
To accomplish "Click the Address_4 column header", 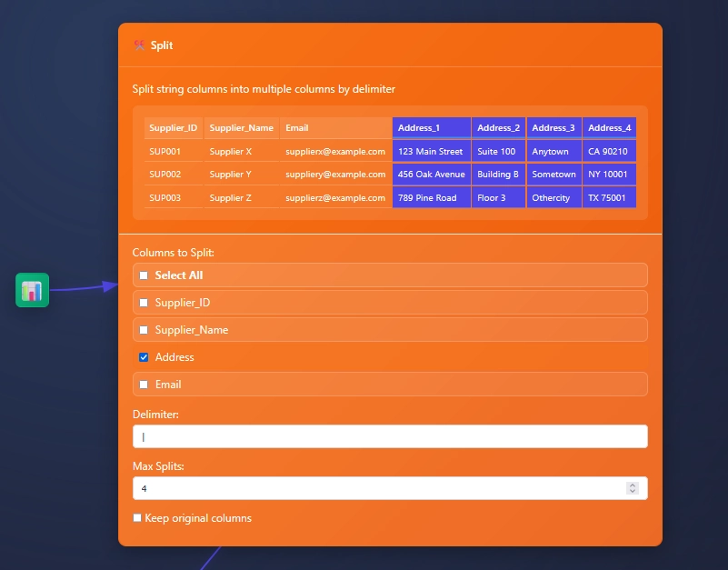I will click(x=609, y=128).
